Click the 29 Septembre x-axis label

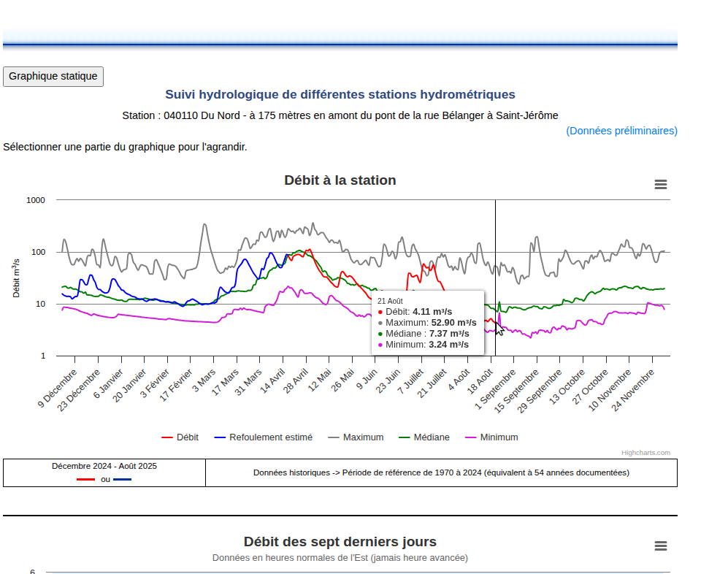tap(540, 391)
